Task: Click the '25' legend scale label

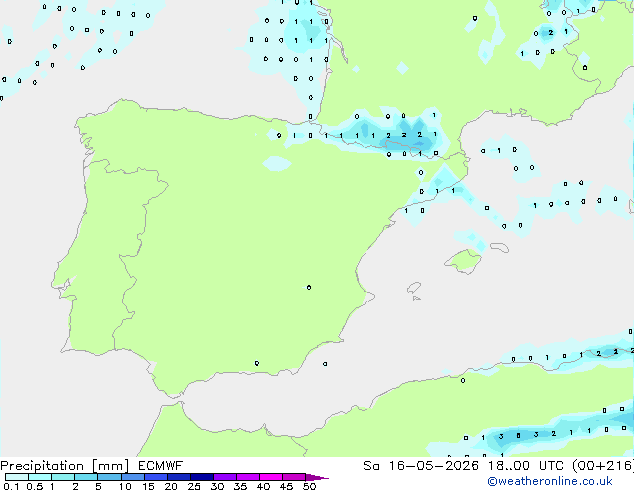Action: (x=194, y=486)
